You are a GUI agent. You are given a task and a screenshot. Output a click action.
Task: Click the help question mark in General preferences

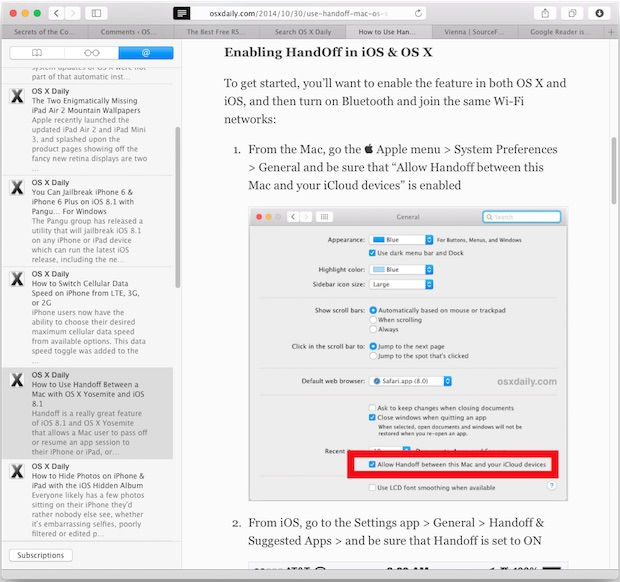click(x=552, y=485)
